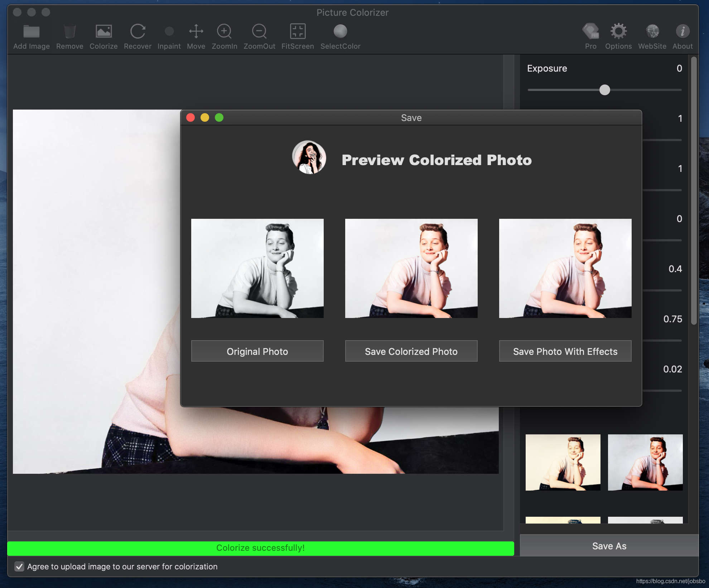Open the SelectColor sphere tool
The height and width of the screenshot is (588, 709).
tap(340, 32)
